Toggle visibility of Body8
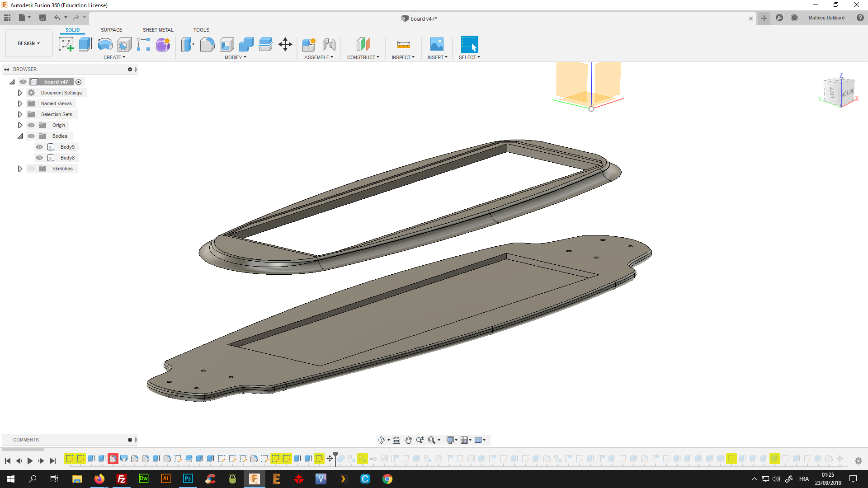The image size is (868, 488). coord(39,158)
